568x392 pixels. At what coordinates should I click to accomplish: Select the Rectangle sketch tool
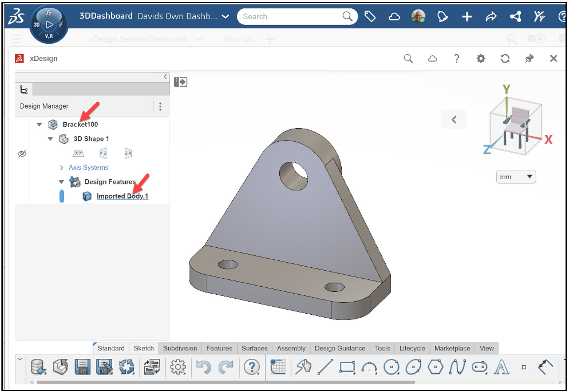point(347,367)
